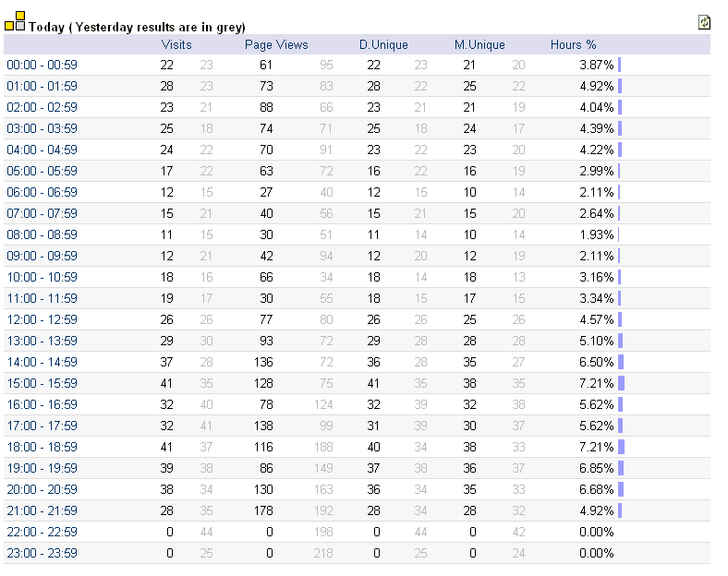This screenshot has width=728, height=576.
Task: Select the 18:00 - 18:59 time range
Action: click(x=42, y=447)
